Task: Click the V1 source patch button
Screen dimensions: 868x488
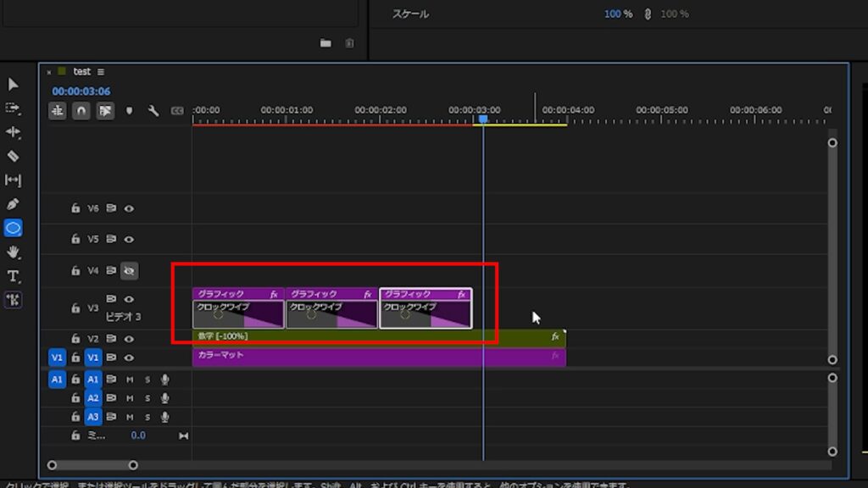Action: [x=57, y=358]
